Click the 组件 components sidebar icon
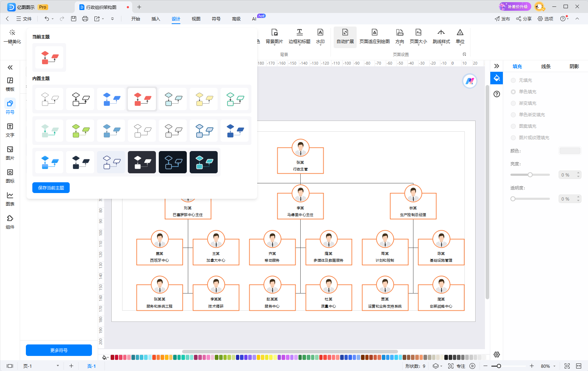Viewport: 588px width, 371px height. click(x=10, y=222)
